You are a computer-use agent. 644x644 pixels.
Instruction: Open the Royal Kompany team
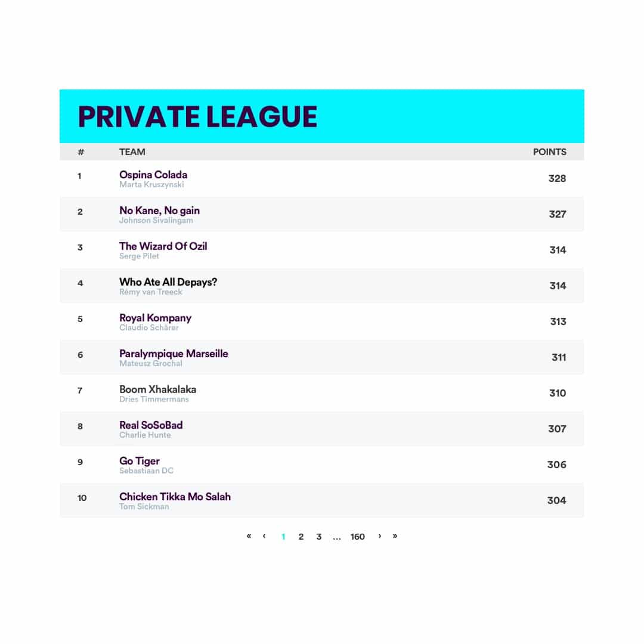[x=155, y=318]
